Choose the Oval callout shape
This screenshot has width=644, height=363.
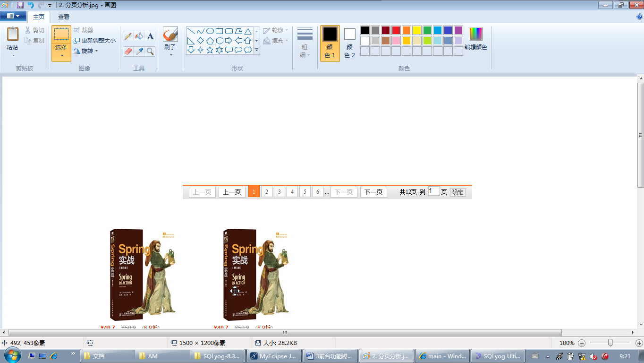tap(238, 50)
